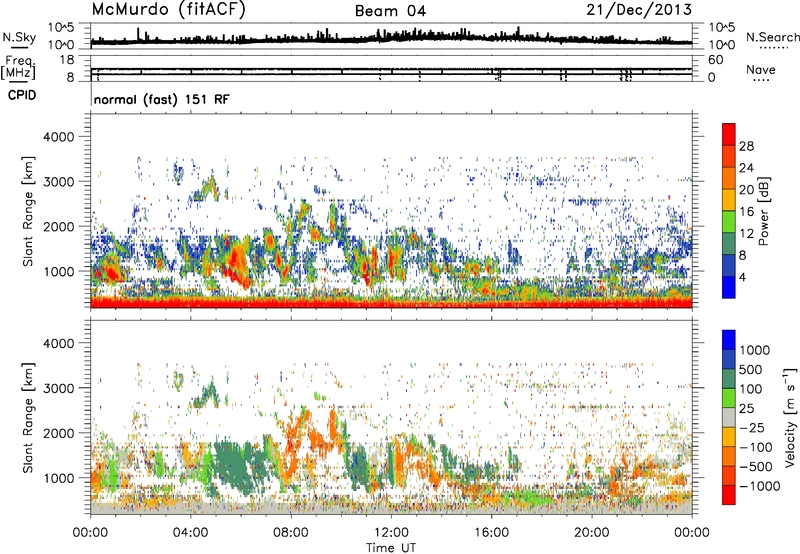
Task: Click the Velocity panel Slant Range [km] axis title
Action: [28, 418]
